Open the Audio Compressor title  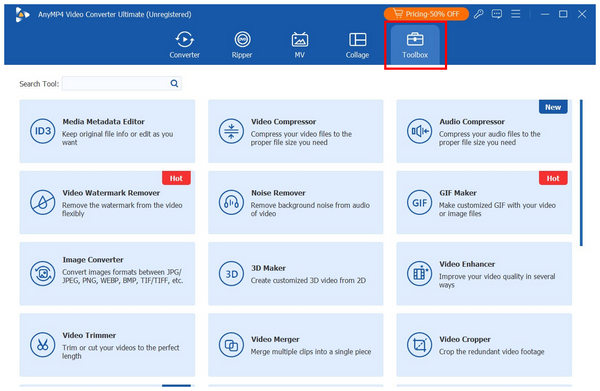(x=472, y=122)
